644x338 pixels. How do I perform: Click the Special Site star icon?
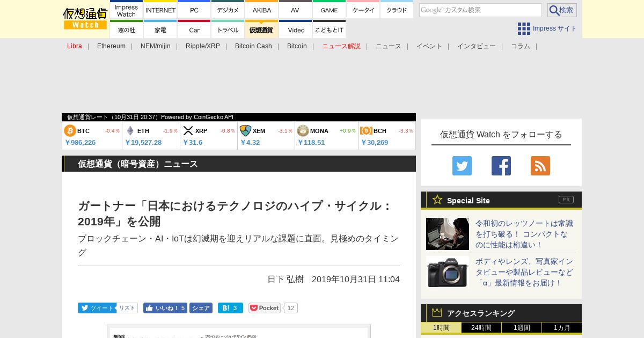(x=437, y=200)
